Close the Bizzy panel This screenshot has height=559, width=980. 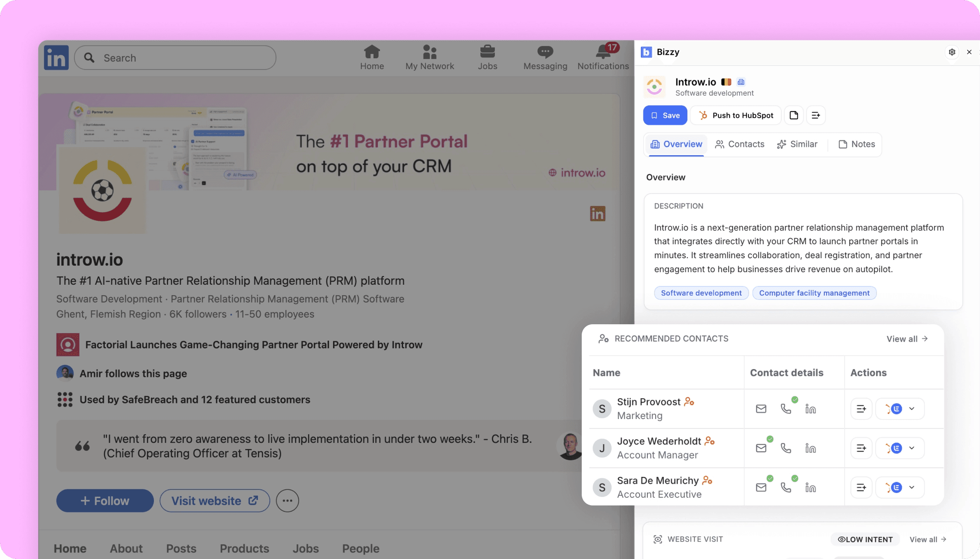click(969, 52)
